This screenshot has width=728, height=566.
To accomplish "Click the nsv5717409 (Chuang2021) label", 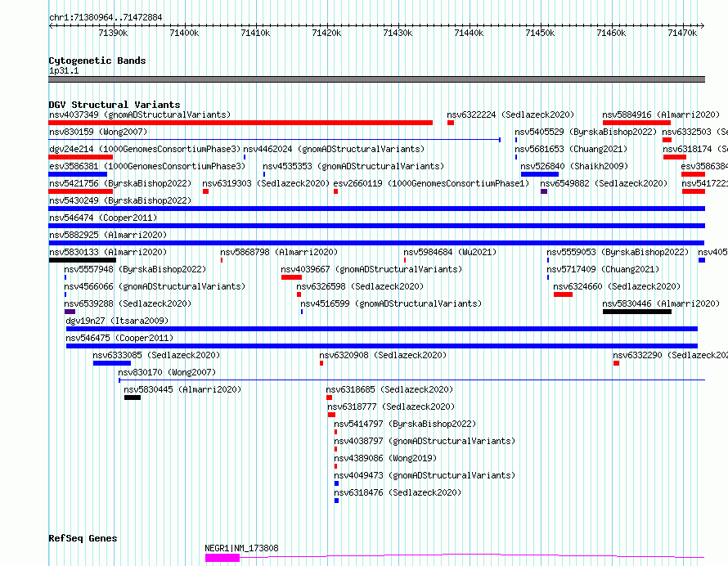I will (603, 269).
